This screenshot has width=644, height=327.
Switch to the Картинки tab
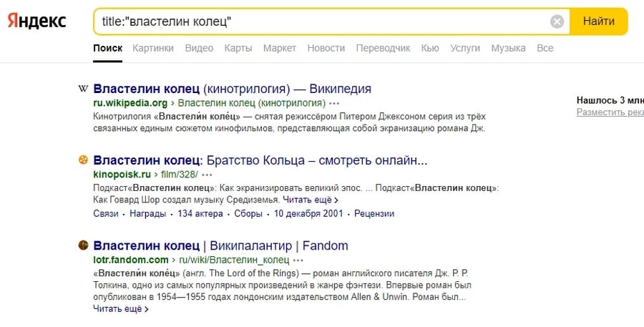pyautogui.click(x=153, y=48)
